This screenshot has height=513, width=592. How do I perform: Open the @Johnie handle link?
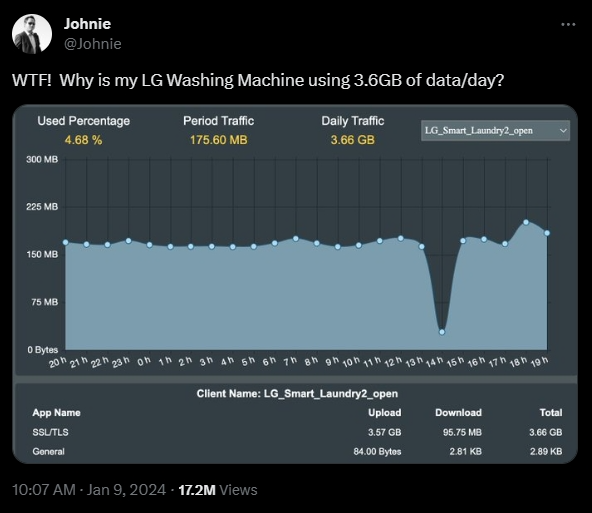pos(92,44)
